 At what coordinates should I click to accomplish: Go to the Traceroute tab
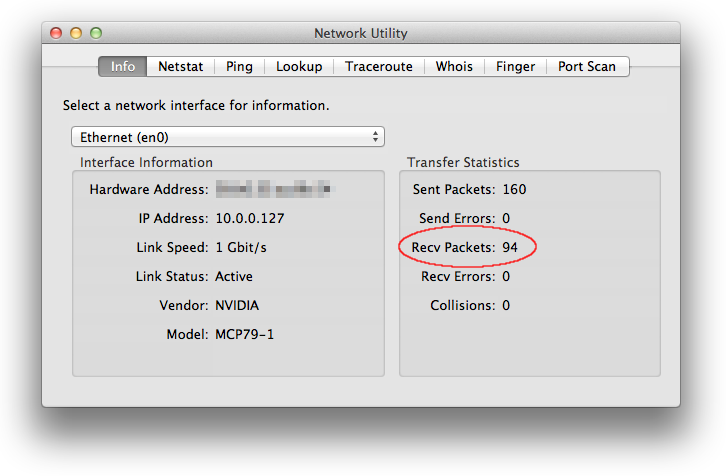point(379,67)
